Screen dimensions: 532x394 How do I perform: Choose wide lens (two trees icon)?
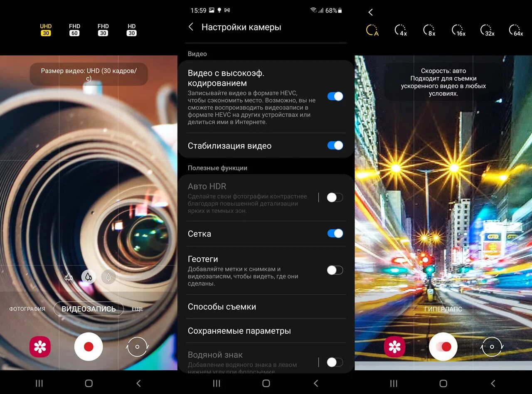[x=89, y=277]
